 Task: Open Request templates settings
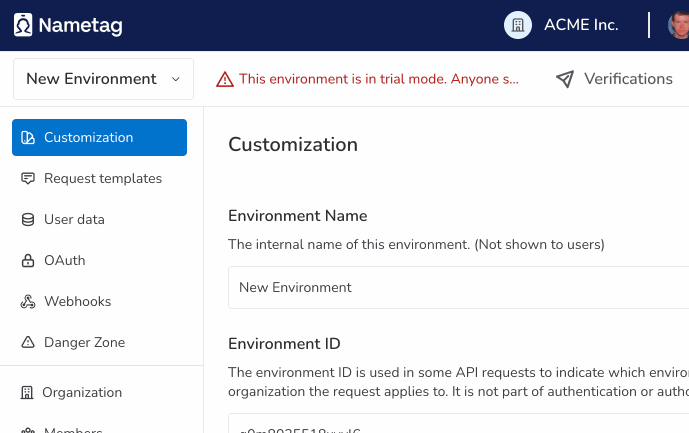[102, 179]
